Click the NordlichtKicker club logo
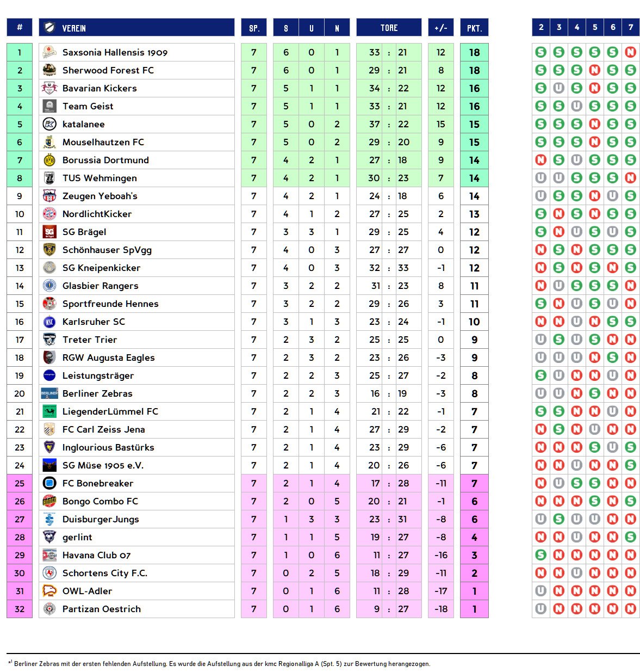This screenshot has height=672, width=640. tap(49, 214)
